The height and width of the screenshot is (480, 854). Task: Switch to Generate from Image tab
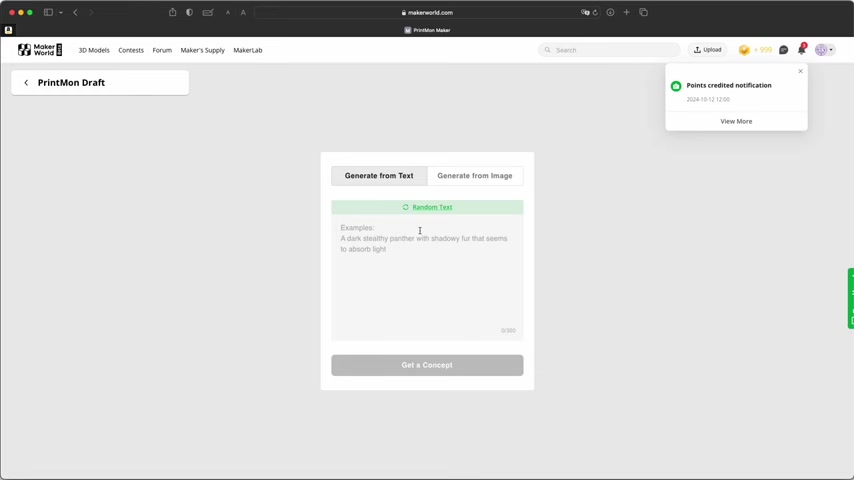(474, 176)
